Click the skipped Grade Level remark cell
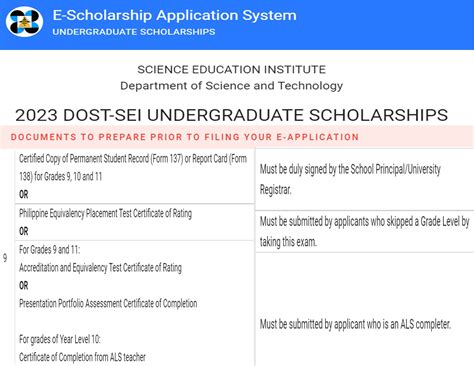 tap(365, 231)
